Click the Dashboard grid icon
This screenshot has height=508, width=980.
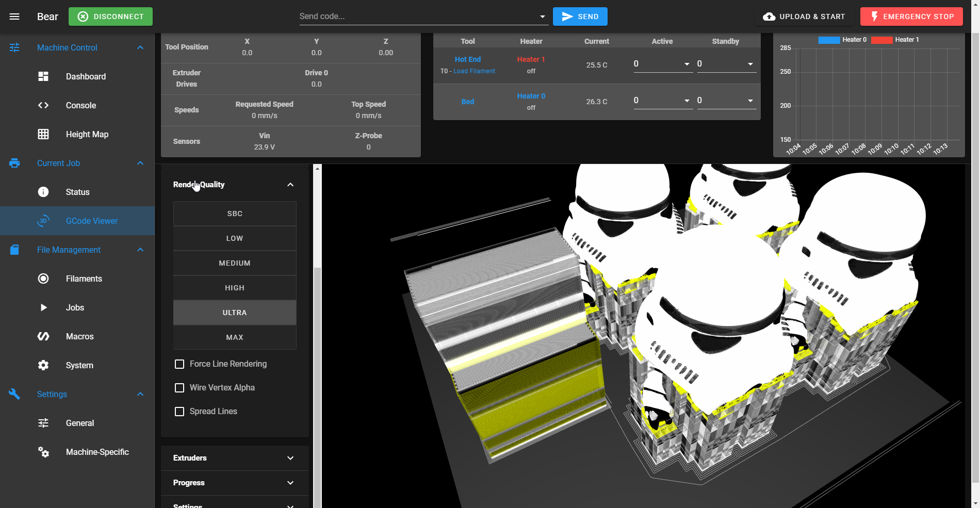click(x=43, y=76)
